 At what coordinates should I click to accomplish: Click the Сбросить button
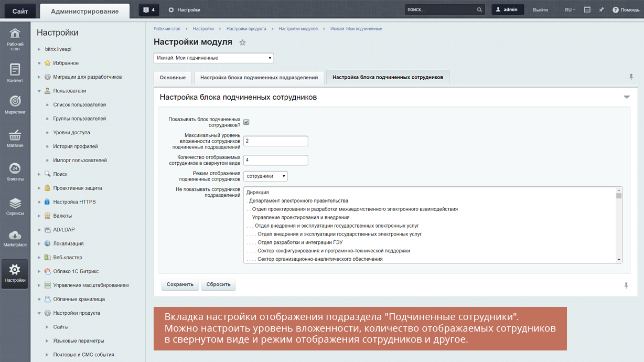219,284
